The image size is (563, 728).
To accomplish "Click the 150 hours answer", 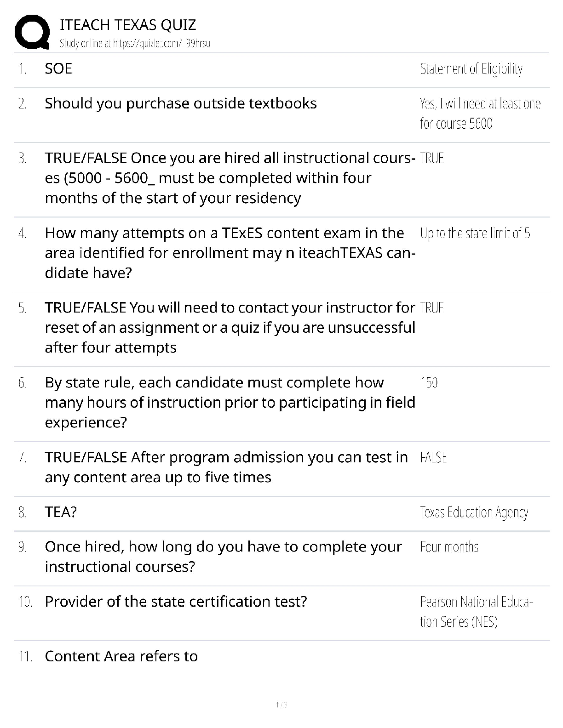I will click(x=429, y=383).
